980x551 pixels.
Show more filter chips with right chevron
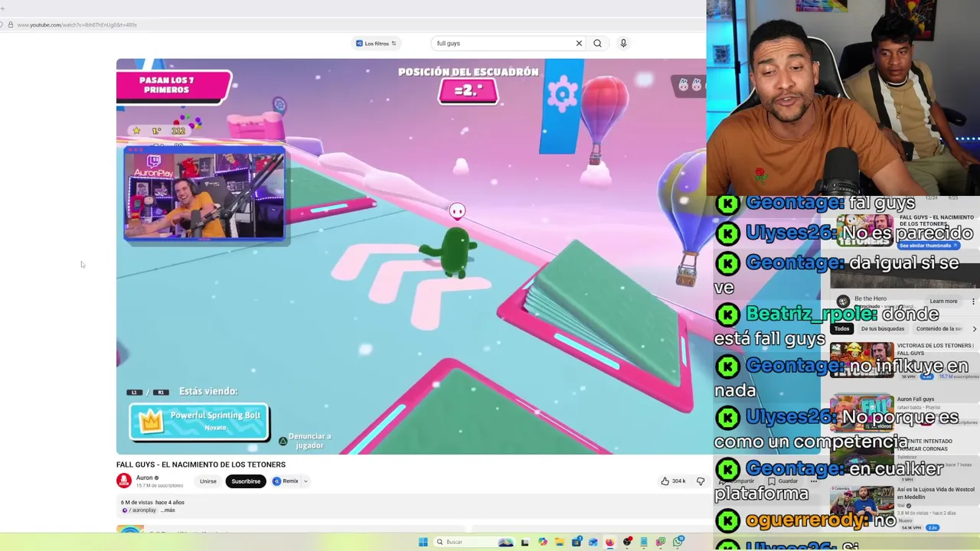tap(974, 329)
